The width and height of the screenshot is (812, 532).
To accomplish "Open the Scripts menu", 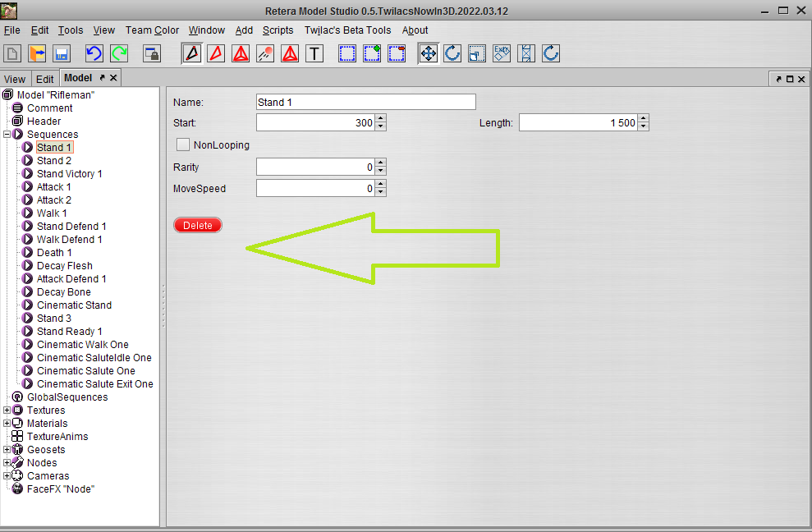I will pyautogui.click(x=278, y=30).
